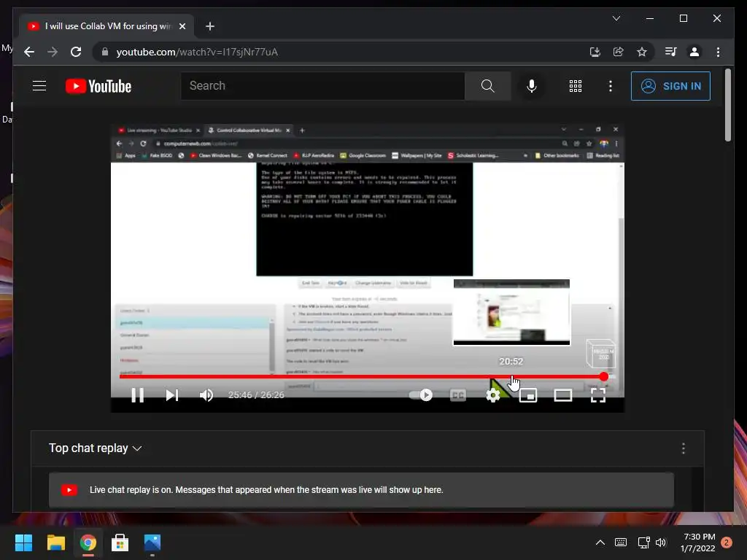Bookmark this tab star
This screenshot has height=560, width=747.
[x=642, y=52]
